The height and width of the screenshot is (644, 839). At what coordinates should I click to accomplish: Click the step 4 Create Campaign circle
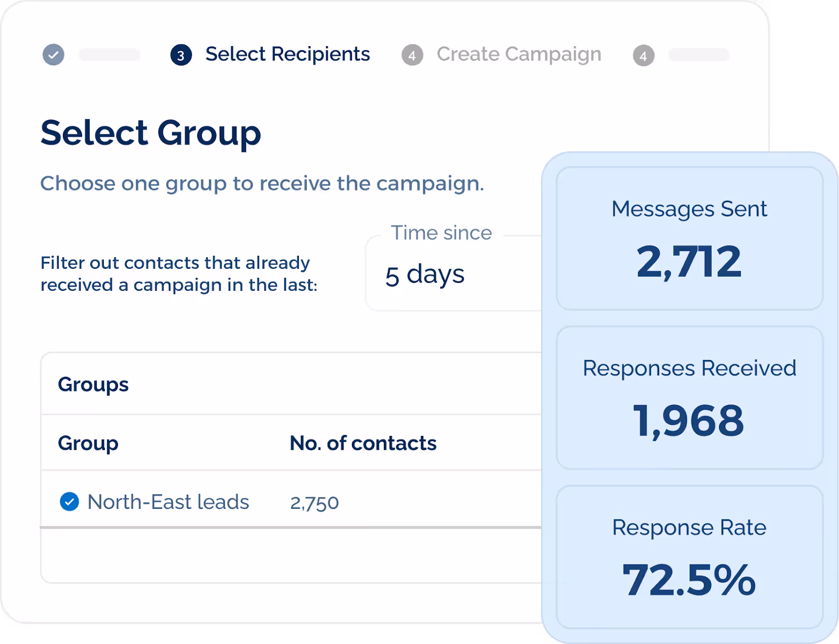point(412,54)
